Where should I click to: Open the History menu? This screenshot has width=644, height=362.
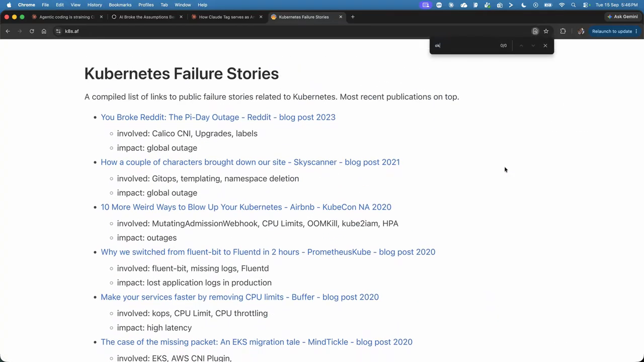pyautogui.click(x=95, y=5)
